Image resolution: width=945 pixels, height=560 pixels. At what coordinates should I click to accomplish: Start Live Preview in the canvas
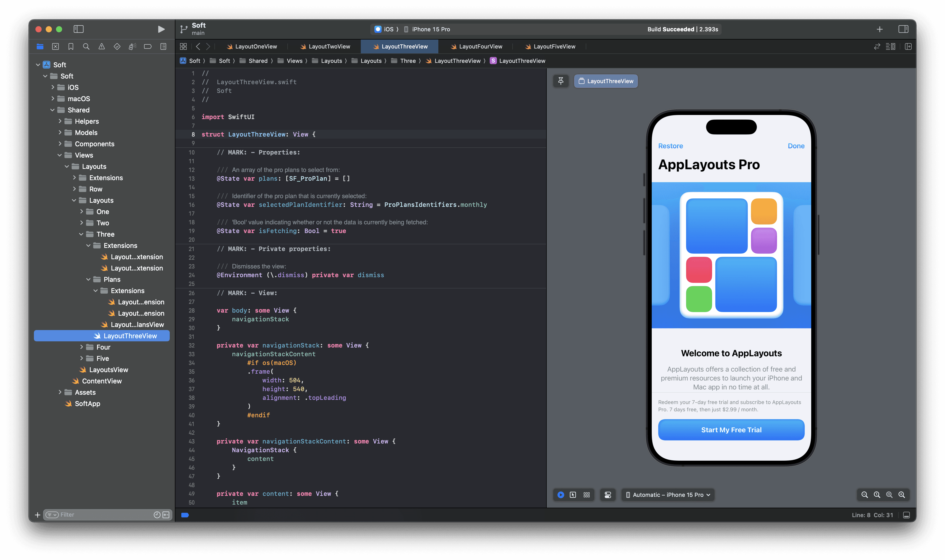tap(561, 495)
